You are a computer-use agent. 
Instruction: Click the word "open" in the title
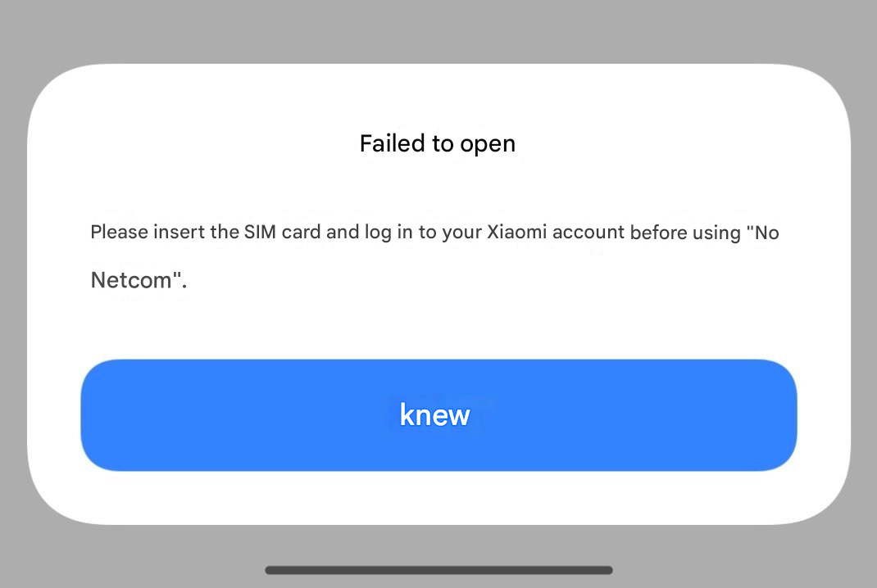[x=487, y=144]
